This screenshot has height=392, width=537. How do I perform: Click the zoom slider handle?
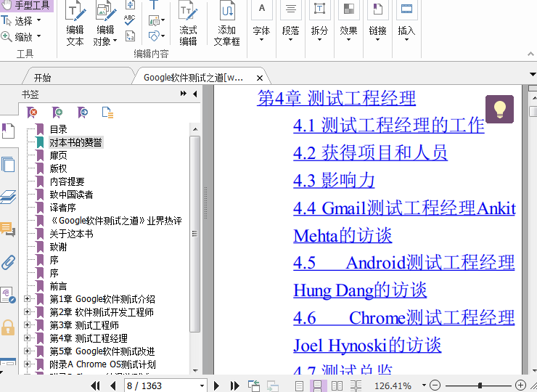point(480,385)
